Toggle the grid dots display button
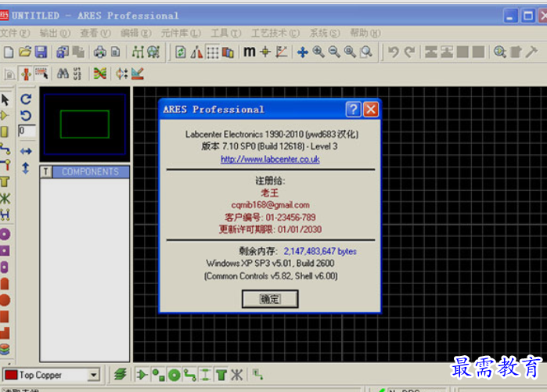Screen dimensions: 547x392 pyautogui.click(x=212, y=52)
